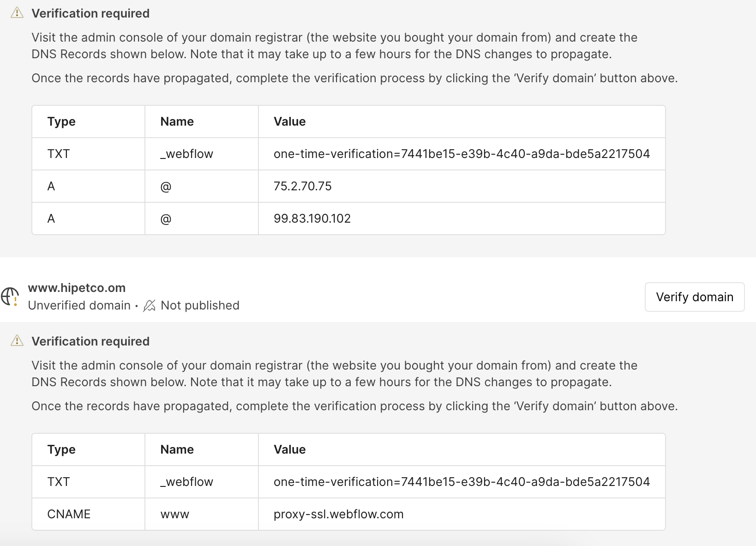Select the TXT value one-time-verification string

pyautogui.click(x=462, y=154)
